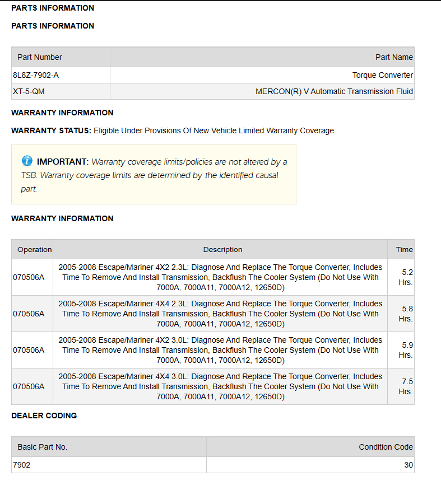The height and width of the screenshot is (504, 441).
Task: Click the Condition Code column header
Action: (386, 447)
